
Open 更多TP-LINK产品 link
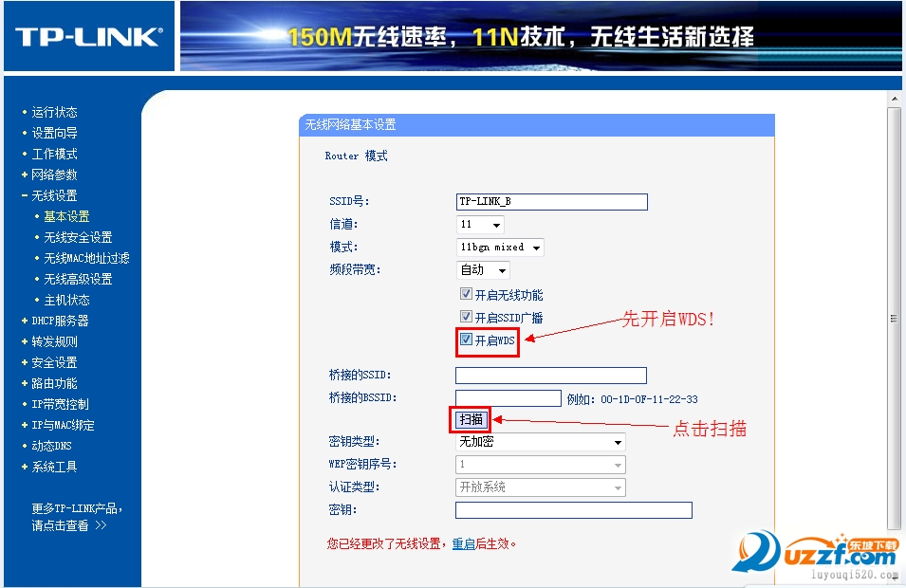pyautogui.click(x=77, y=508)
